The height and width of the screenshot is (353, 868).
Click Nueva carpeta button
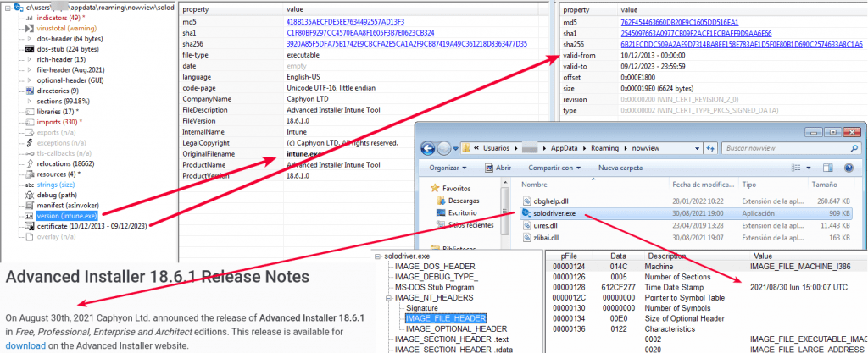click(x=620, y=168)
